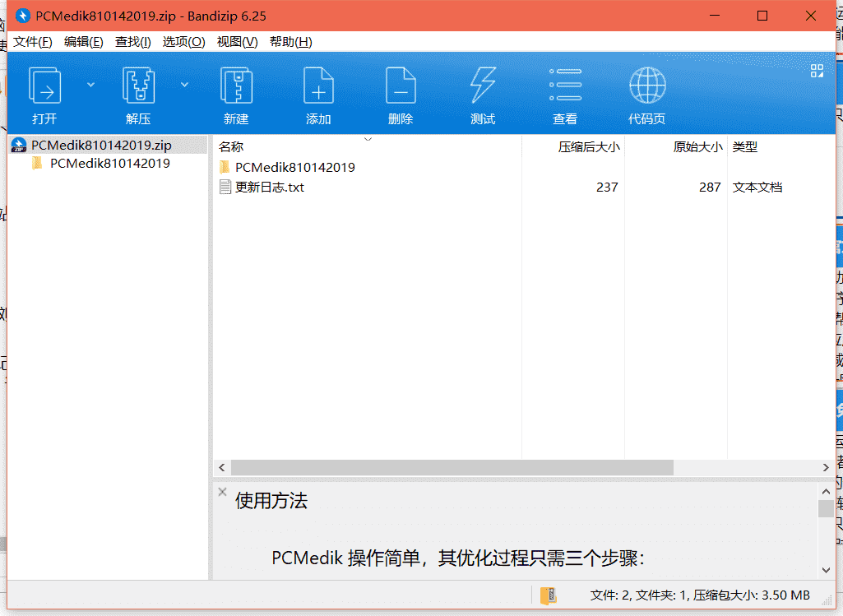The image size is (843, 616).
Task: Sort by the 原始大小 column header
Action: coord(698,146)
